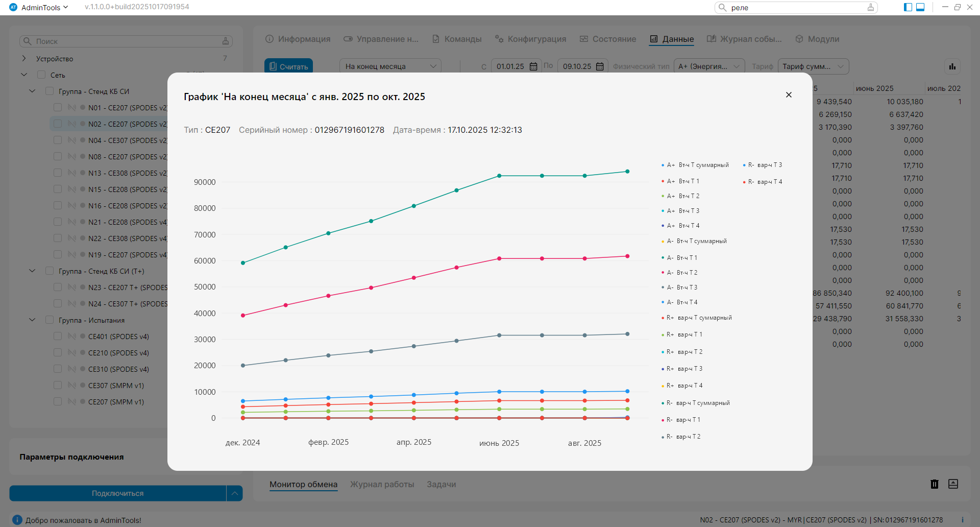The width and height of the screenshot is (980, 527).
Task: Open the Тариф сумм... dropdown
Action: pyautogui.click(x=813, y=66)
